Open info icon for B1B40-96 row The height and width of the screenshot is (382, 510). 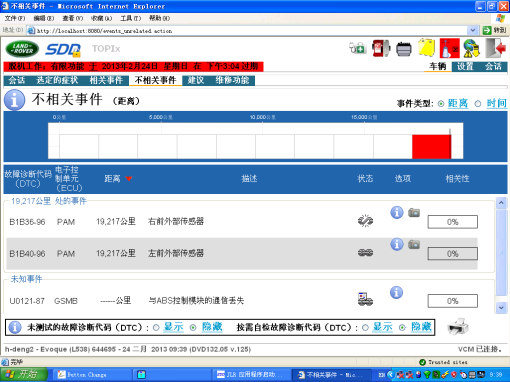click(x=397, y=244)
